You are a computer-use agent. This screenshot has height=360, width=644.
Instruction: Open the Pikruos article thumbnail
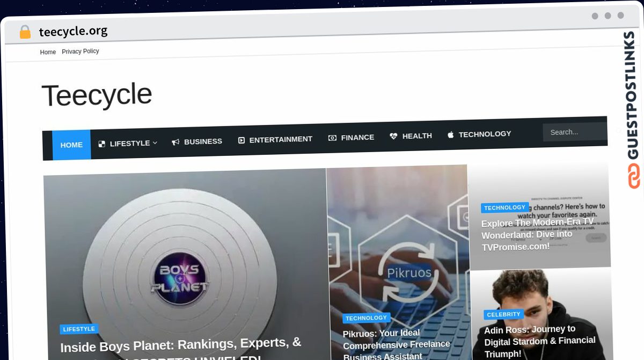click(x=397, y=242)
